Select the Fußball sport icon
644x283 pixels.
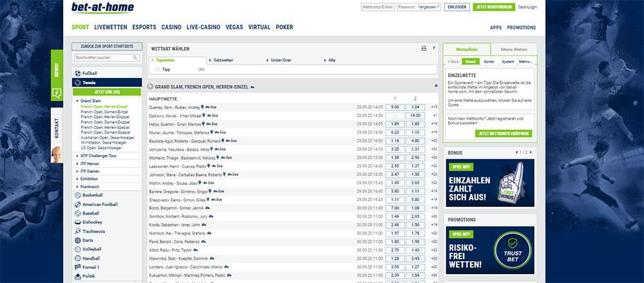pyautogui.click(x=78, y=73)
